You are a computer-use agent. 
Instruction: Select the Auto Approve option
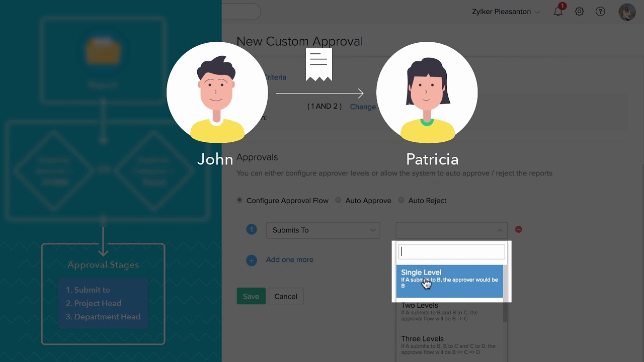tap(338, 200)
